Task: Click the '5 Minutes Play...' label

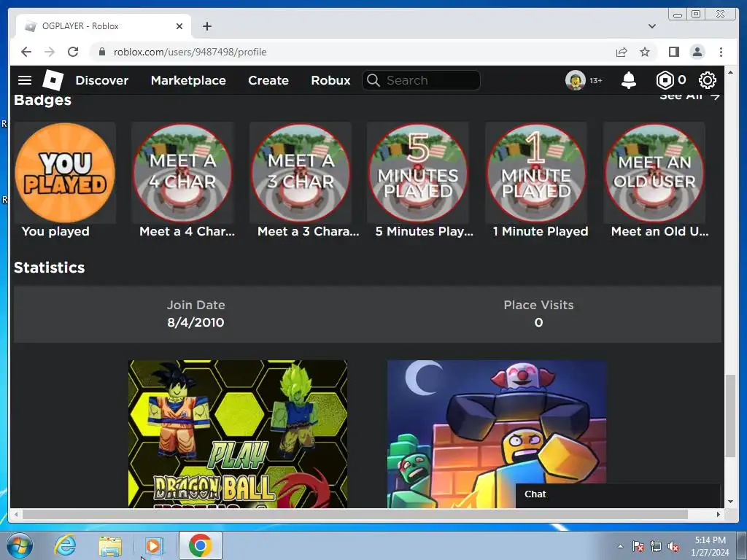Action: 425,231
